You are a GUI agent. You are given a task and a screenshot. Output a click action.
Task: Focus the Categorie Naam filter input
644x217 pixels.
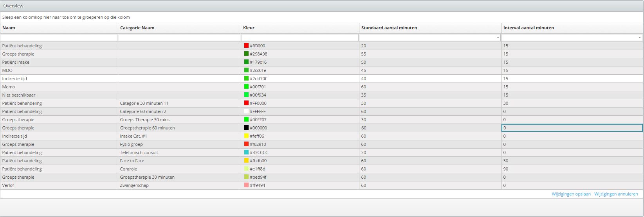point(179,38)
